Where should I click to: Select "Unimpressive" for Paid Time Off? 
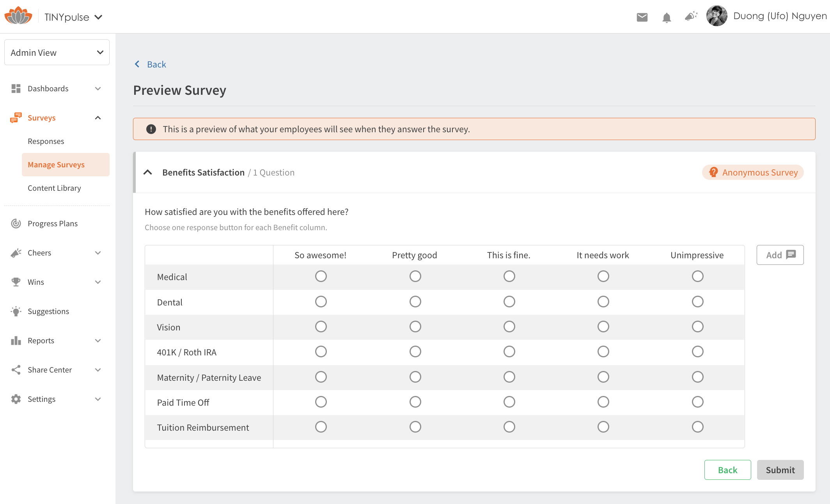point(697,402)
